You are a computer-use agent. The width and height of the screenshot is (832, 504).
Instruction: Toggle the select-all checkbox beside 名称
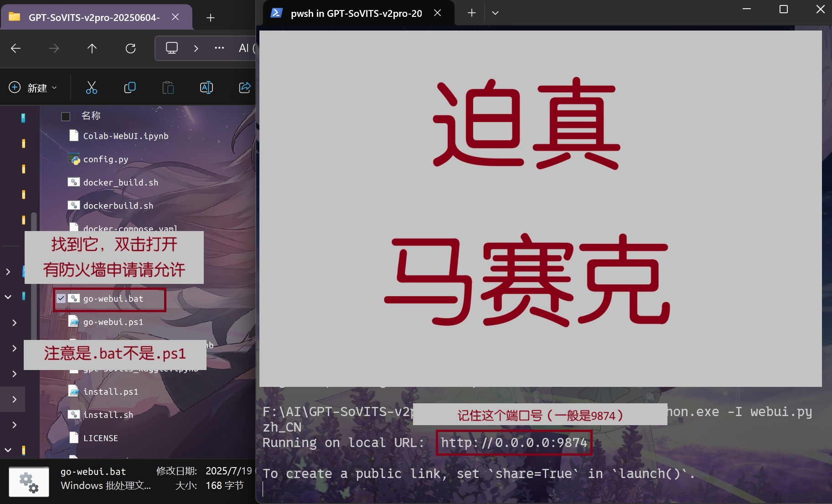tap(66, 117)
